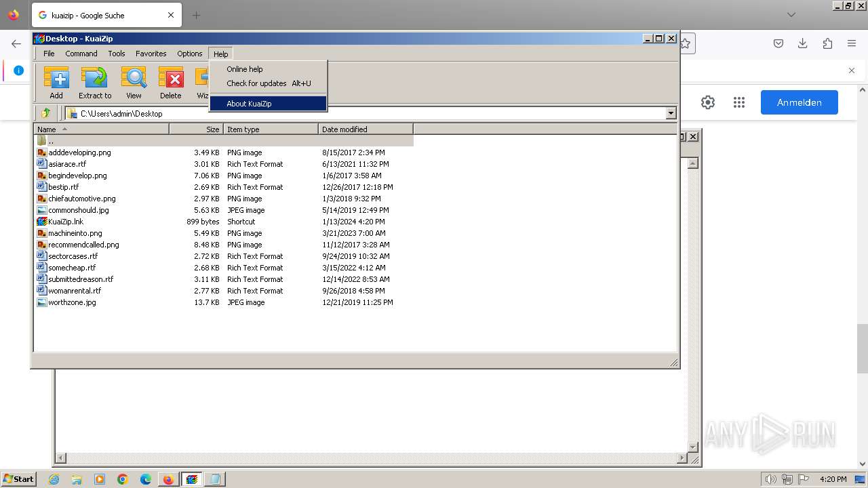Select the begindevelop.png file row
868x488 pixels.
224,176
